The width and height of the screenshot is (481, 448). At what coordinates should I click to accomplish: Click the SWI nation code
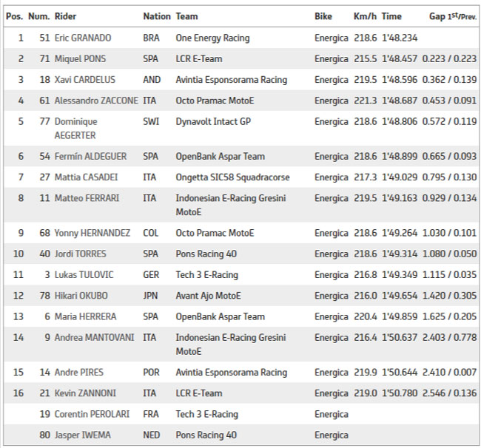(x=151, y=121)
